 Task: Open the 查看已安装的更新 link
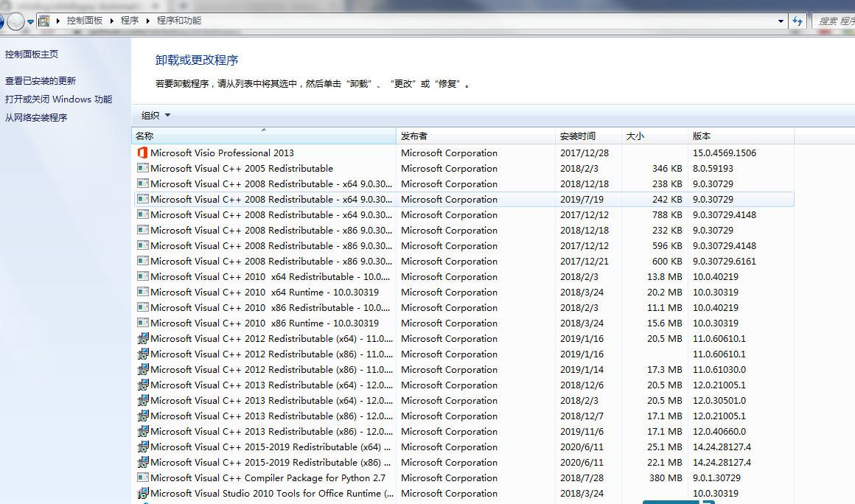[x=41, y=80]
